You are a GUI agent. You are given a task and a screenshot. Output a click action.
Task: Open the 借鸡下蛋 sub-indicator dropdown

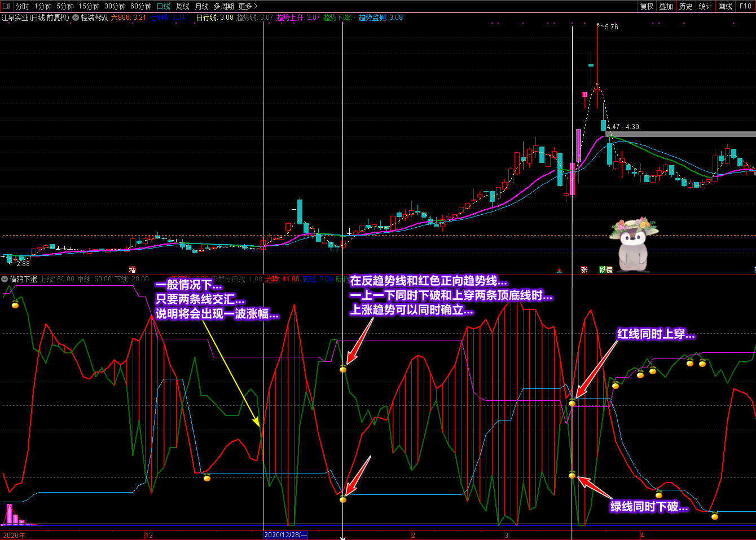tap(5, 279)
